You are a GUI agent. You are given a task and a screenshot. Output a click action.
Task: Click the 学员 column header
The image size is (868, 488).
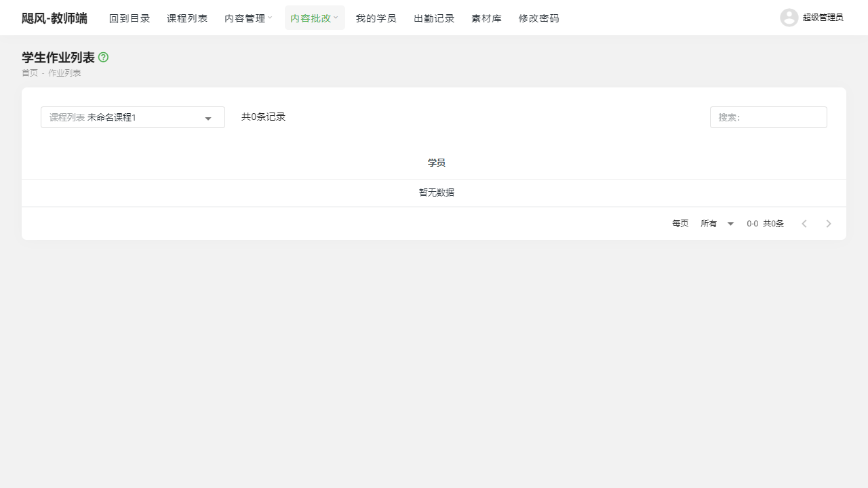[x=436, y=163]
